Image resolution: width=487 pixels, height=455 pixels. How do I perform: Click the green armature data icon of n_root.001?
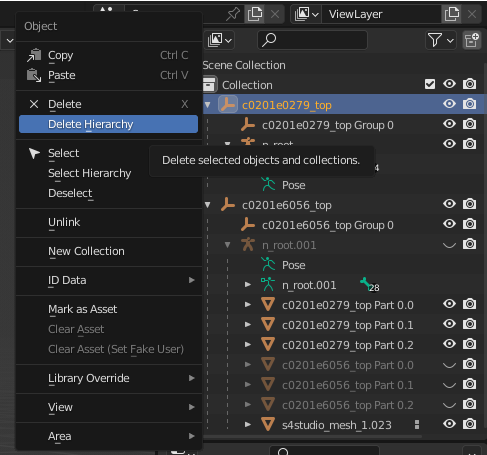click(268, 285)
